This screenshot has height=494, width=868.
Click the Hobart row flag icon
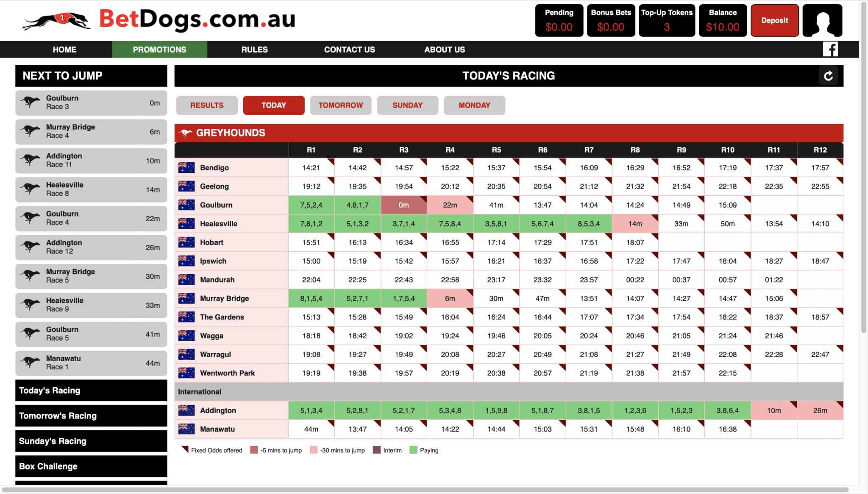[x=186, y=242]
